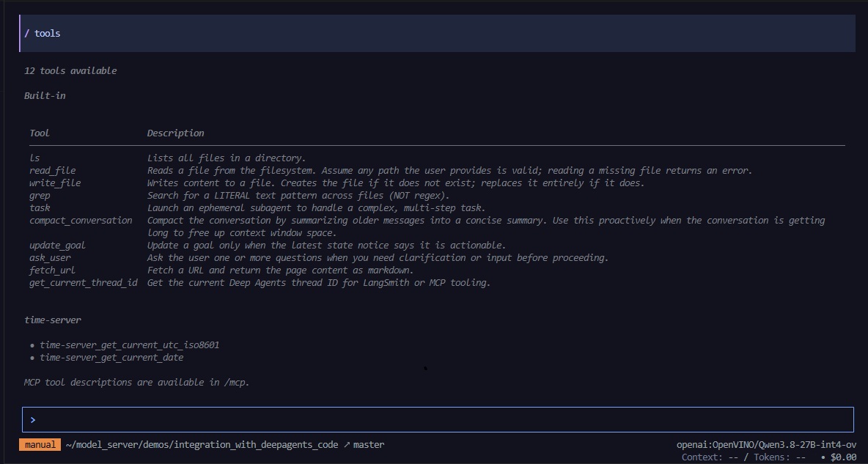
Task: Click the openai:OpenVINO/Qwen model name
Action: point(767,445)
